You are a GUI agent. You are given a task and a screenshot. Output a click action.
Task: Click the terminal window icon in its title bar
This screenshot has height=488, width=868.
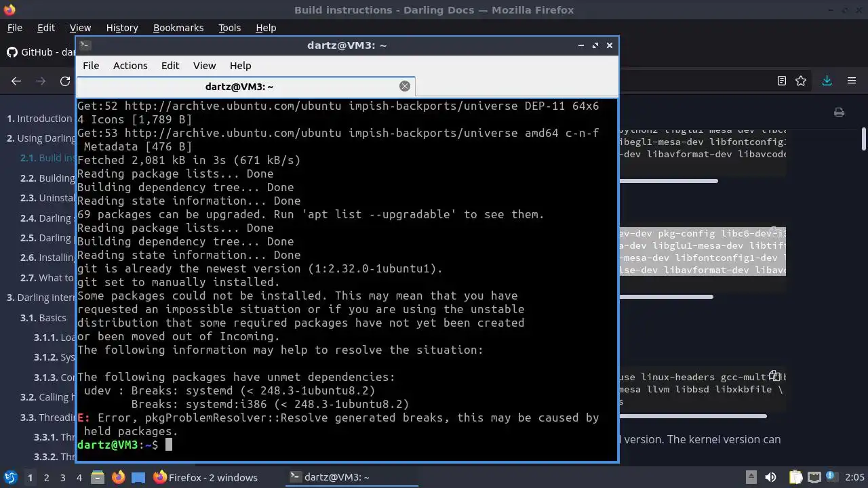[x=85, y=45]
